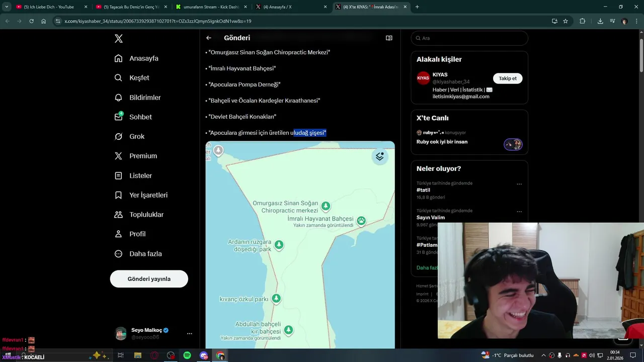
Task: Click the Omurgasız Sinan Soğan map pin
Action: [326, 206]
